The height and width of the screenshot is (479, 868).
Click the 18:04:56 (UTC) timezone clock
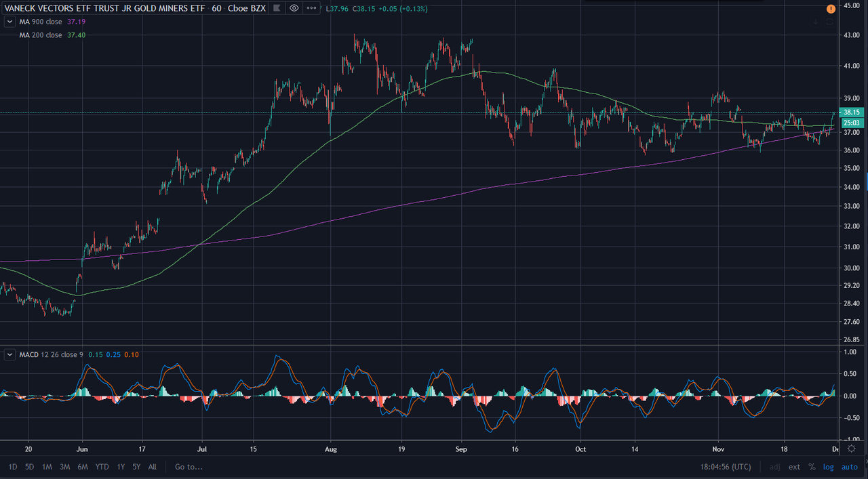[x=726, y=467]
